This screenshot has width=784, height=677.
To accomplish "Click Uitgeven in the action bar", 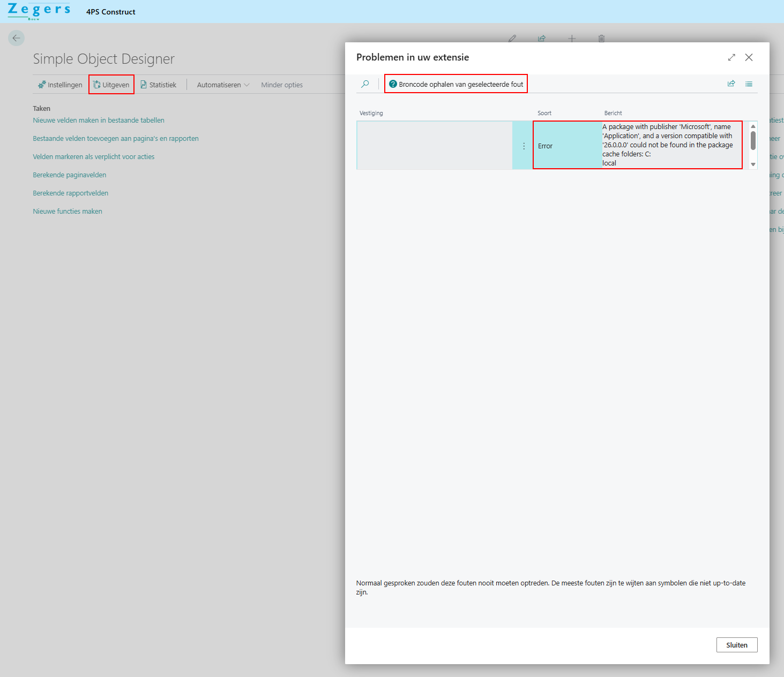I will point(111,85).
